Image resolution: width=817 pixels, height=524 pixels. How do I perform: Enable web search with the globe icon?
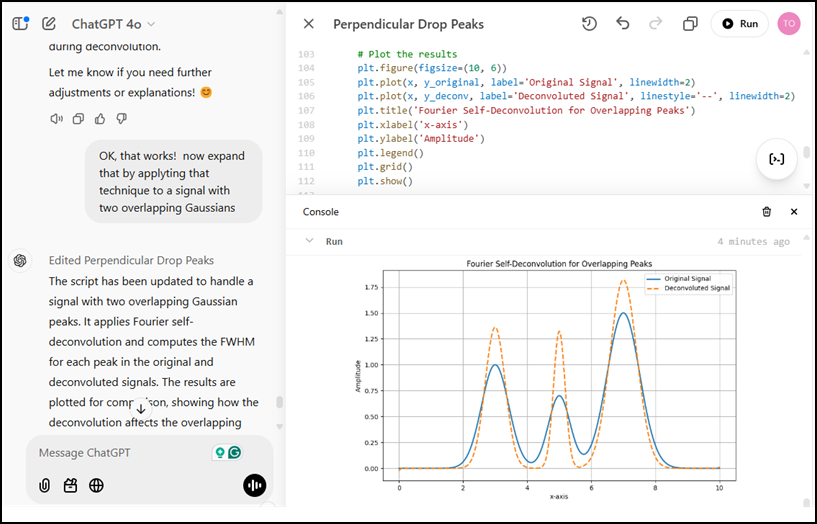pos(96,485)
